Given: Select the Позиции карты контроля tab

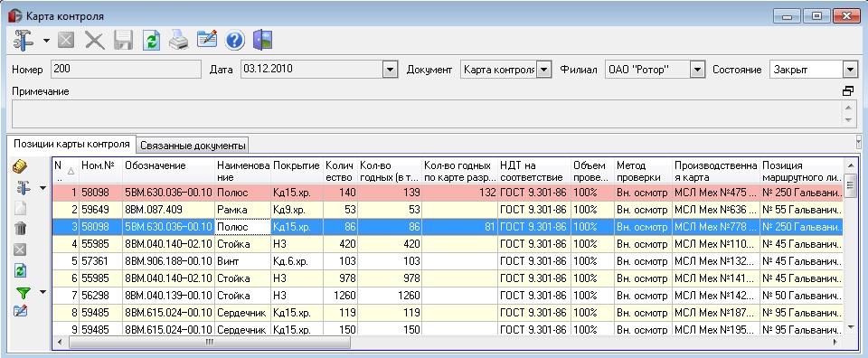Looking at the screenshot, I should pos(71,144).
